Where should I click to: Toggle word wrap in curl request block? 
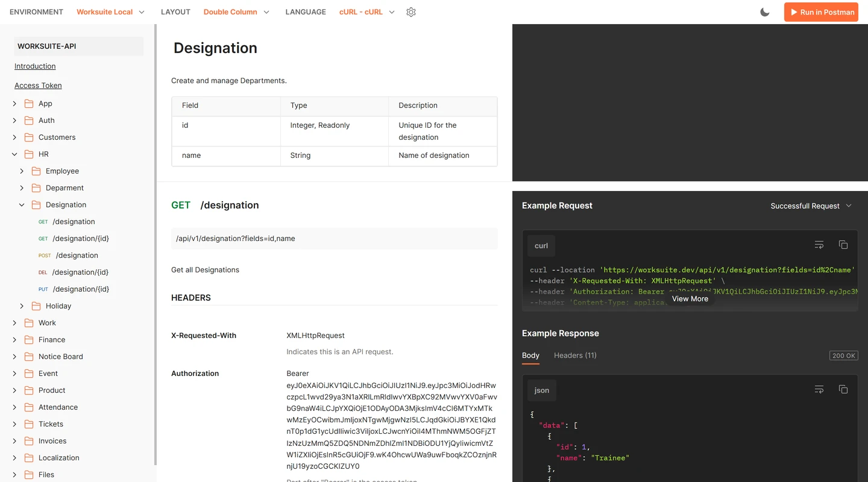click(x=819, y=245)
